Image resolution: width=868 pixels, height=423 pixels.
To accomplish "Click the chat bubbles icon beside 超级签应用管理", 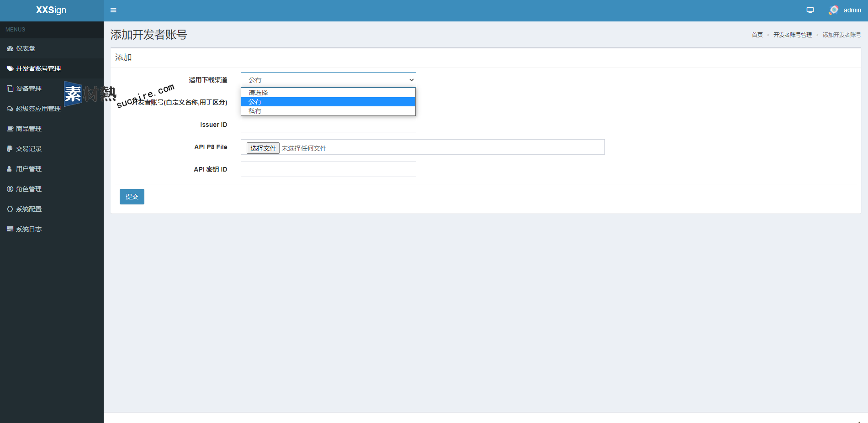I will coord(10,109).
